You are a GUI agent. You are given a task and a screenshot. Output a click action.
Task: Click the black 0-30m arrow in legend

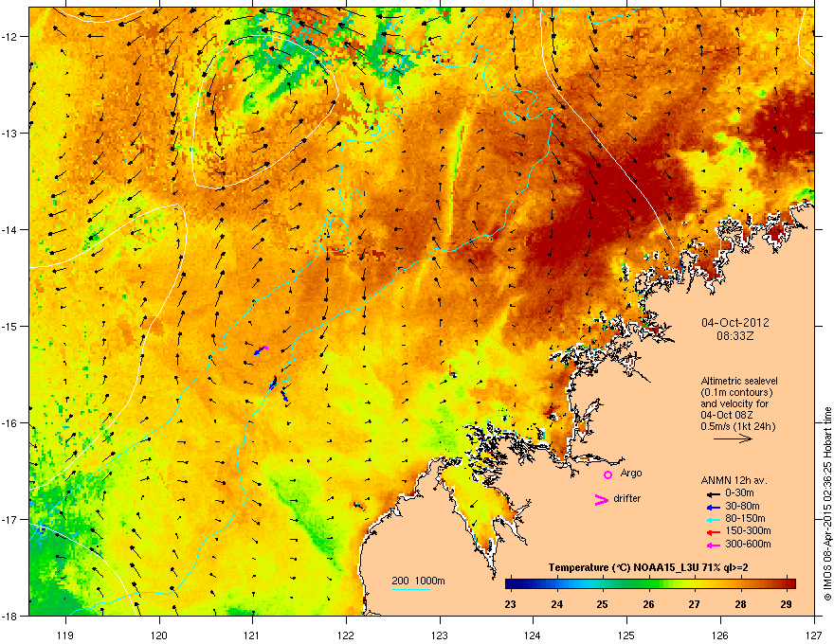pos(714,494)
